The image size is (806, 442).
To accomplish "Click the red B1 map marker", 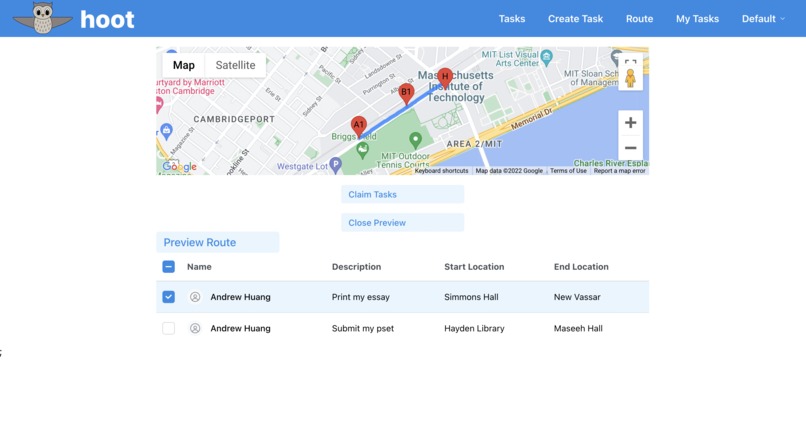I will click(x=406, y=94).
